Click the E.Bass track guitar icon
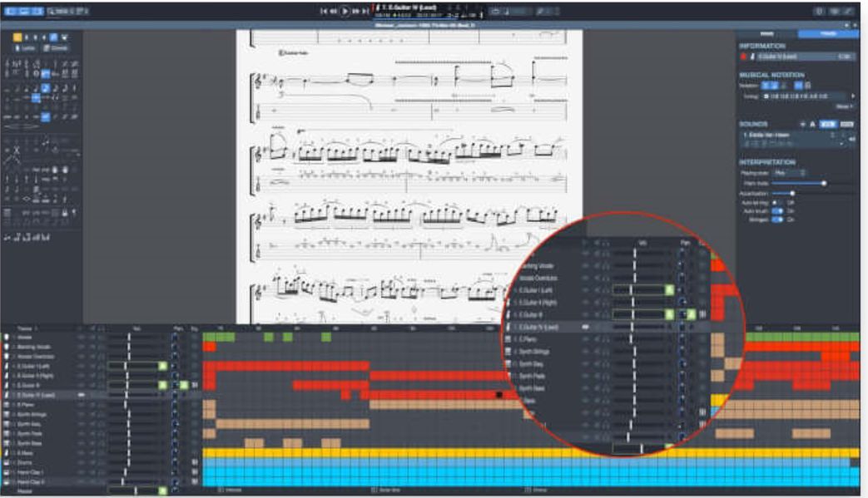The height and width of the screenshot is (498, 868). (6, 453)
